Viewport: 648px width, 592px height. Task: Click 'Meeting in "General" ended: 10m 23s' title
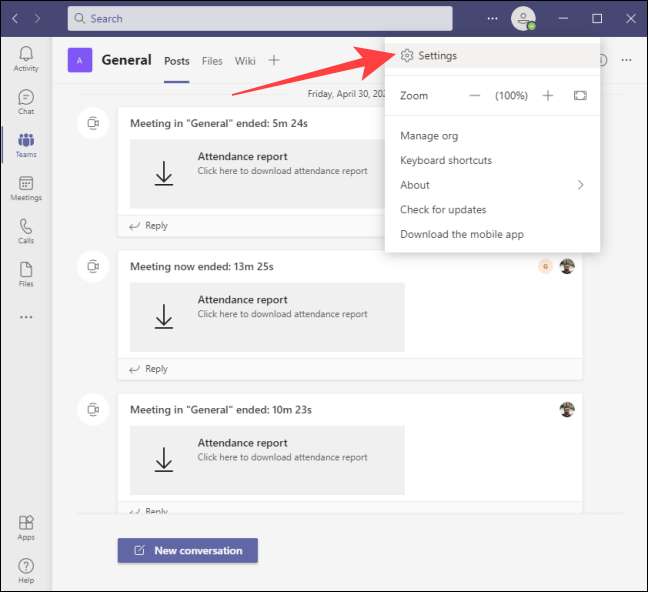[221, 410]
